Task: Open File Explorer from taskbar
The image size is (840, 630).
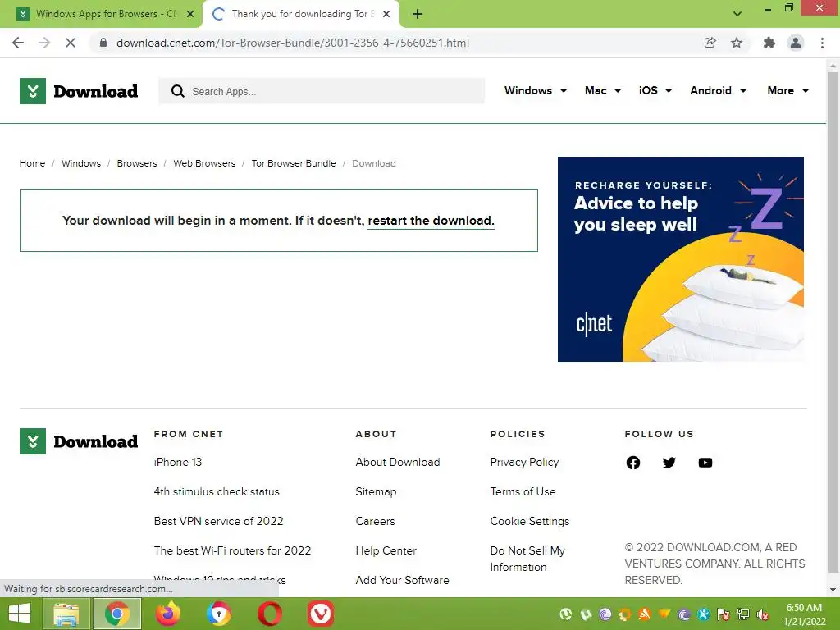Action: (66, 614)
